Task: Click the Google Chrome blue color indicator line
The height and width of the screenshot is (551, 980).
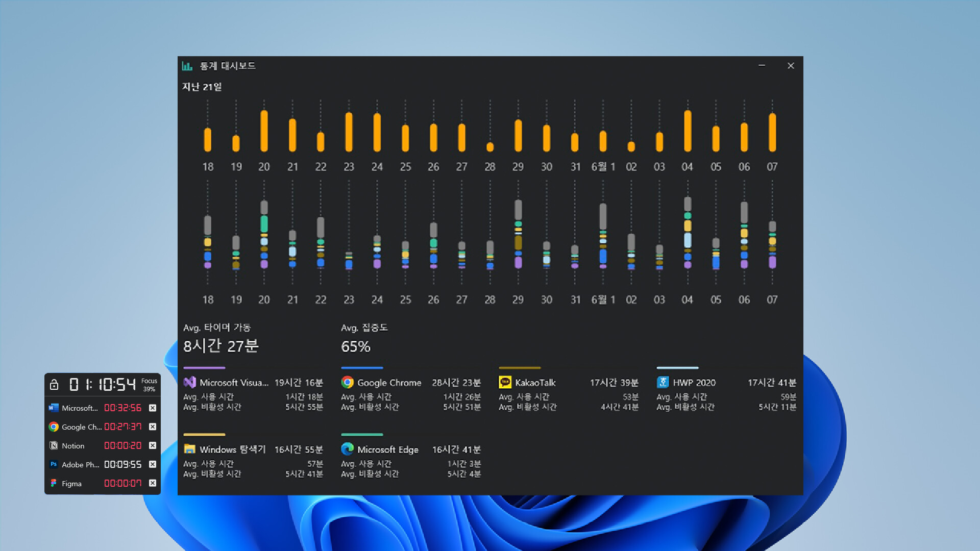Action: tap(362, 368)
